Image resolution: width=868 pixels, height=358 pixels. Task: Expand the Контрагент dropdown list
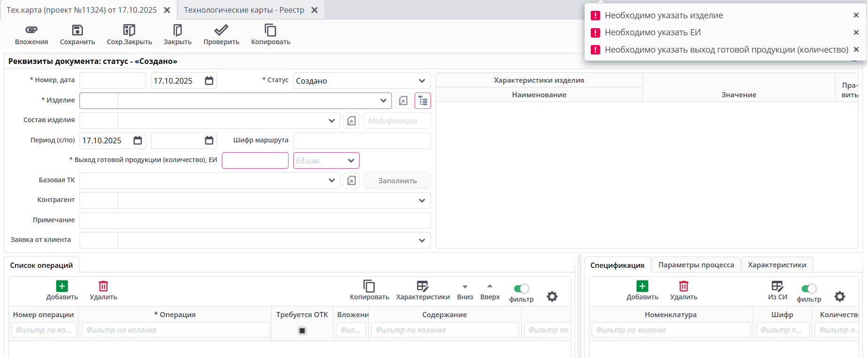tap(422, 201)
